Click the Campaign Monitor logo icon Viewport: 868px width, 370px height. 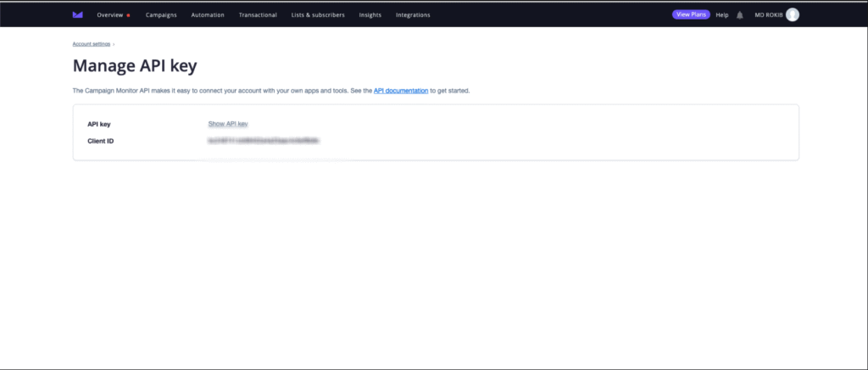coord(78,14)
